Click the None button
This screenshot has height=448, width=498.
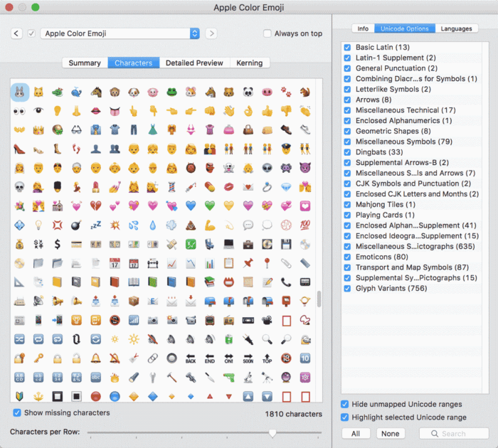[391, 434]
